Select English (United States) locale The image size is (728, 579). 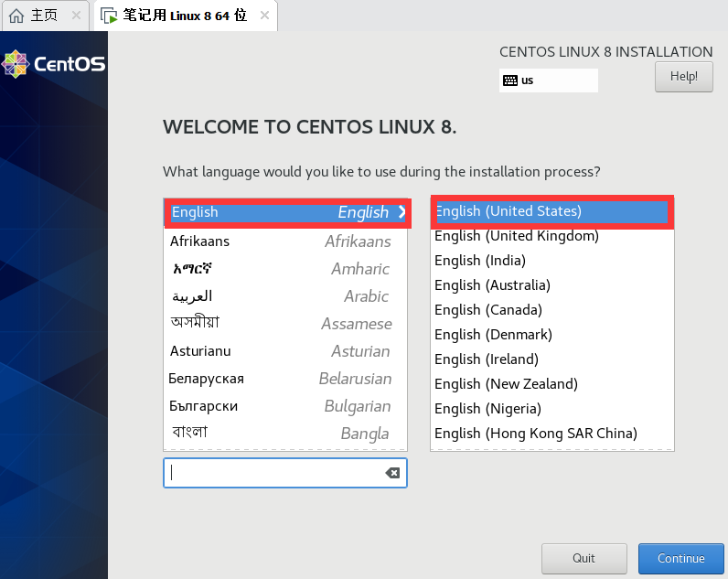click(552, 211)
